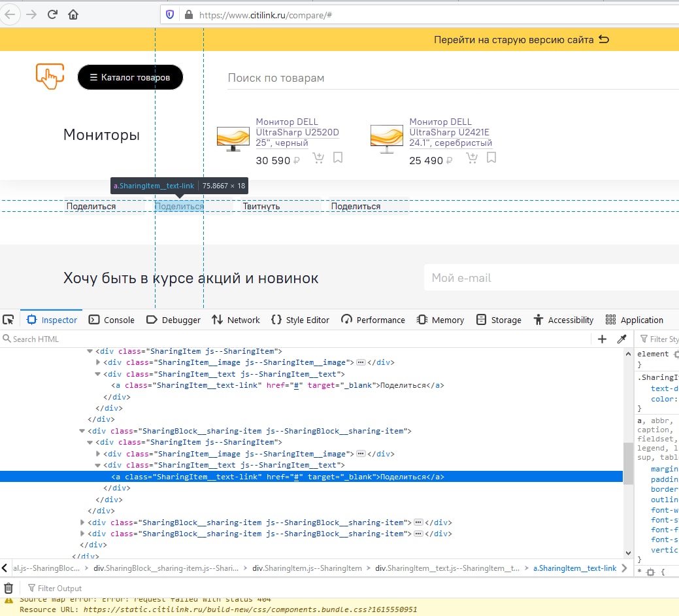Open the Storage tab
679x616 pixels.
pyautogui.click(x=499, y=320)
